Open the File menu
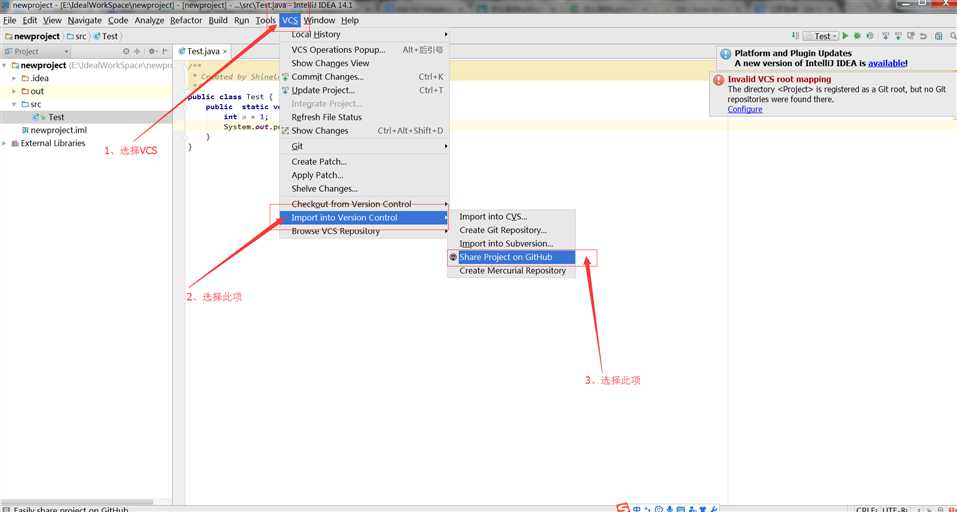The width and height of the screenshot is (957, 512). pyautogui.click(x=10, y=20)
